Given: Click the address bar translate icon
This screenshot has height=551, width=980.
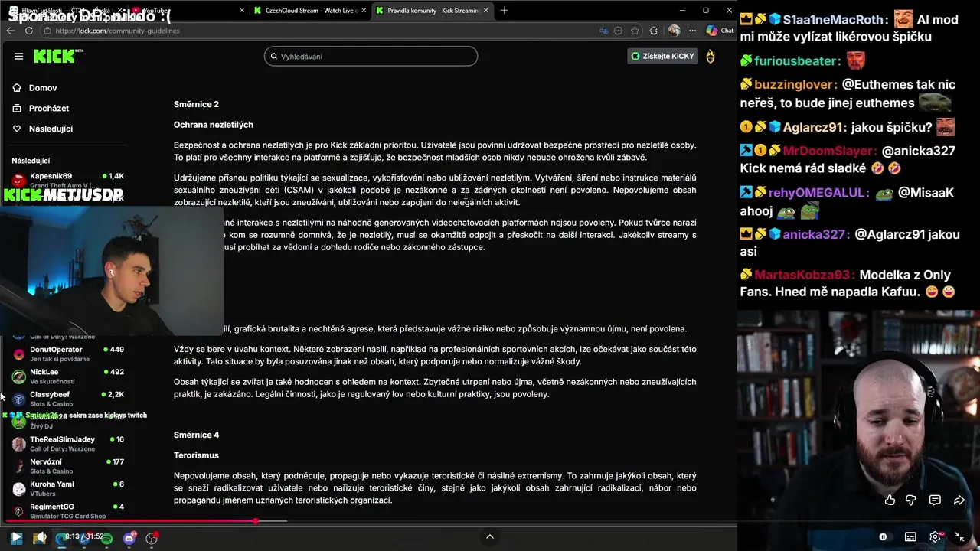Looking at the screenshot, I should coord(604,31).
